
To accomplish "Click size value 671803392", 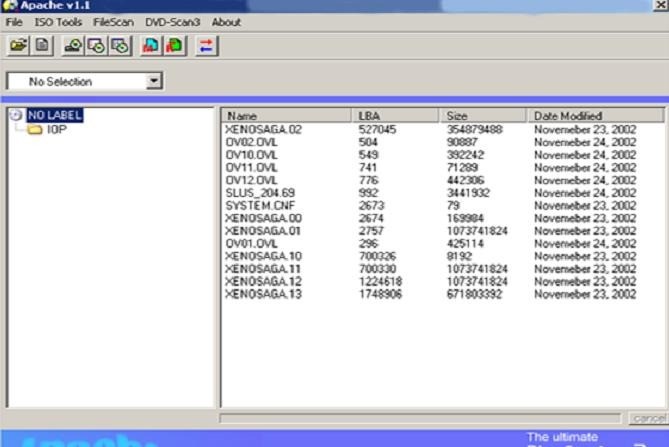I will coord(474,294).
